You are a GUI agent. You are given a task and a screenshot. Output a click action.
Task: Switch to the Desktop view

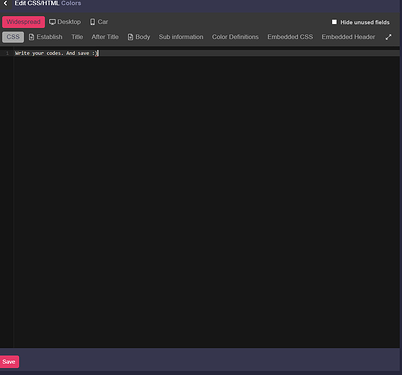point(65,22)
